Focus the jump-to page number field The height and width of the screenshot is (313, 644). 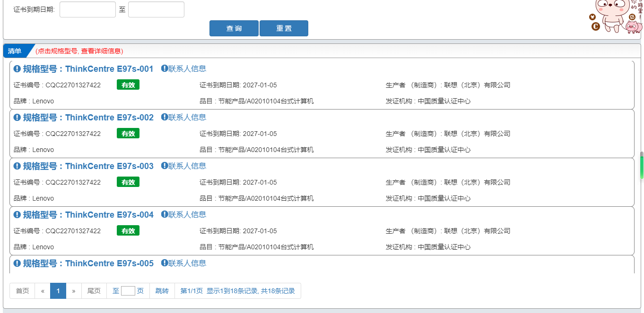point(128,291)
